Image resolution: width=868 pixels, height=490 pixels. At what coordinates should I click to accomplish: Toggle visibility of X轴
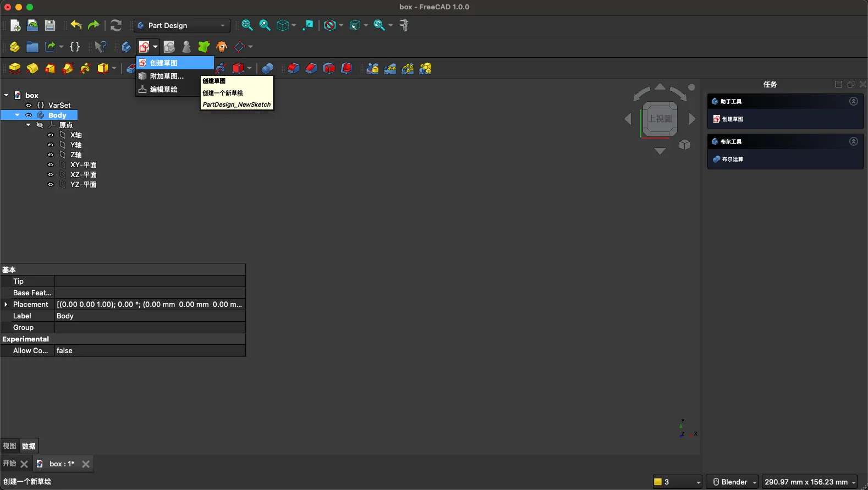(51, 135)
